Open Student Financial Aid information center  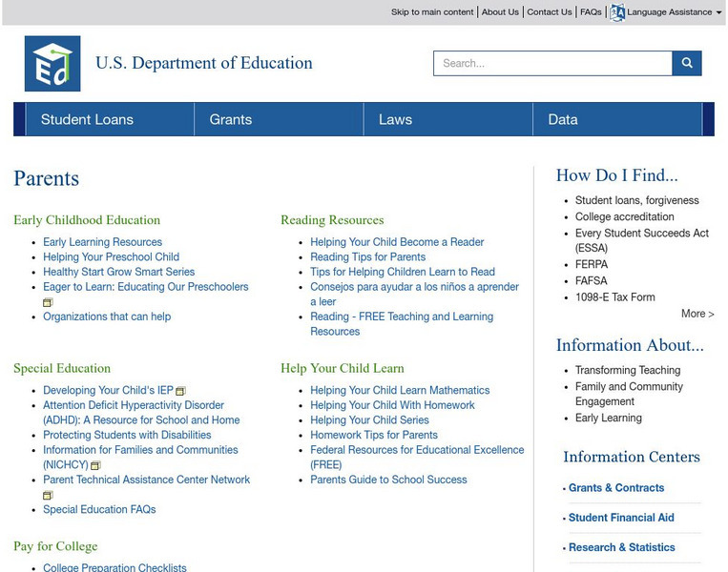621,518
